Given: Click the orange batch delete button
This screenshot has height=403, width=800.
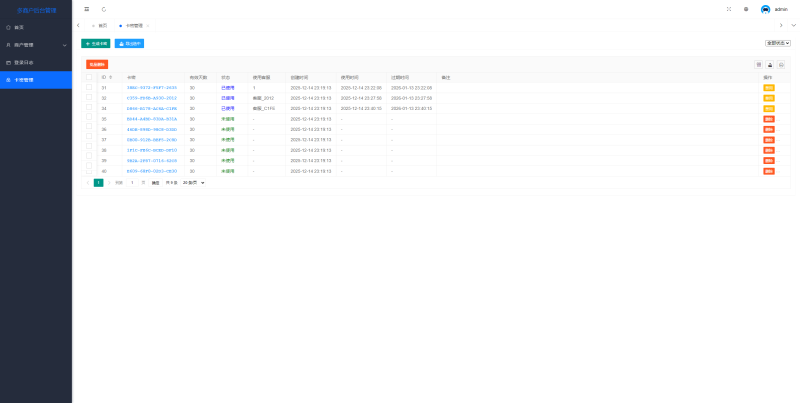Looking at the screenshot, I should 97,64.
